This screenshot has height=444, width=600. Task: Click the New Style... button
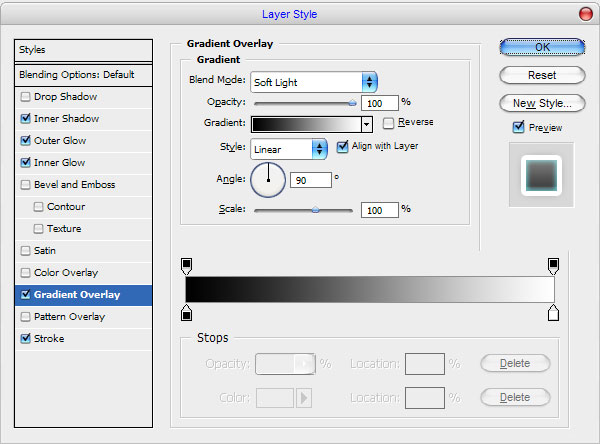click(x=542, y=103)
